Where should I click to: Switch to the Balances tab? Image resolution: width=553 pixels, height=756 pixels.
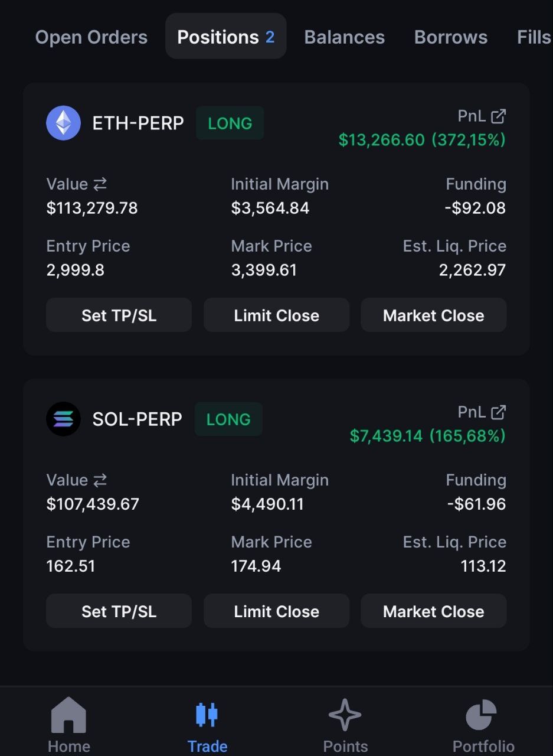click(345, 37)
